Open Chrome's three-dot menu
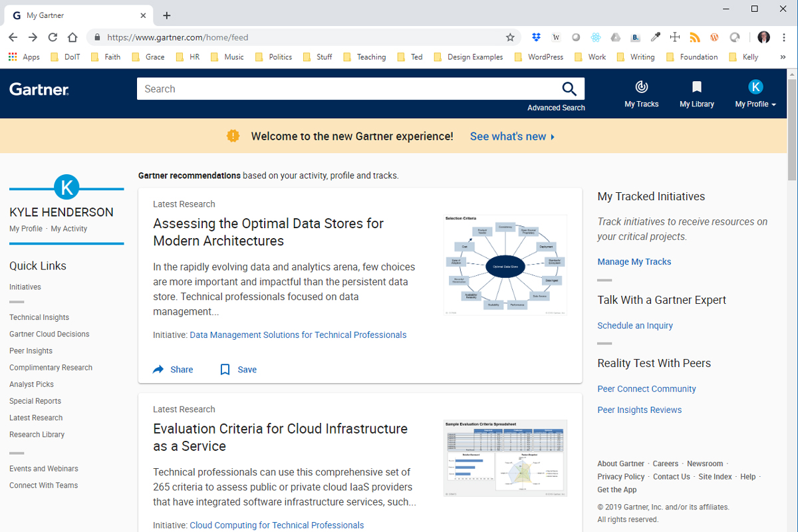Image resolution: width=798 pixels, height=532 pixels. (x=785, y=37)
